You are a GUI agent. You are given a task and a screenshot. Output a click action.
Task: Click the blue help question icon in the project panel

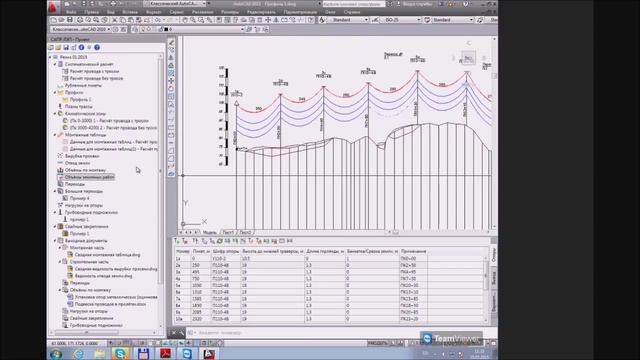click(x=97, y=47)
